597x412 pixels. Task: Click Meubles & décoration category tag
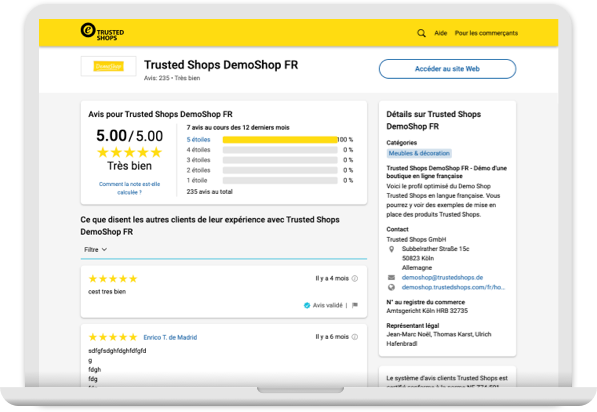click(x=419, y=153)
